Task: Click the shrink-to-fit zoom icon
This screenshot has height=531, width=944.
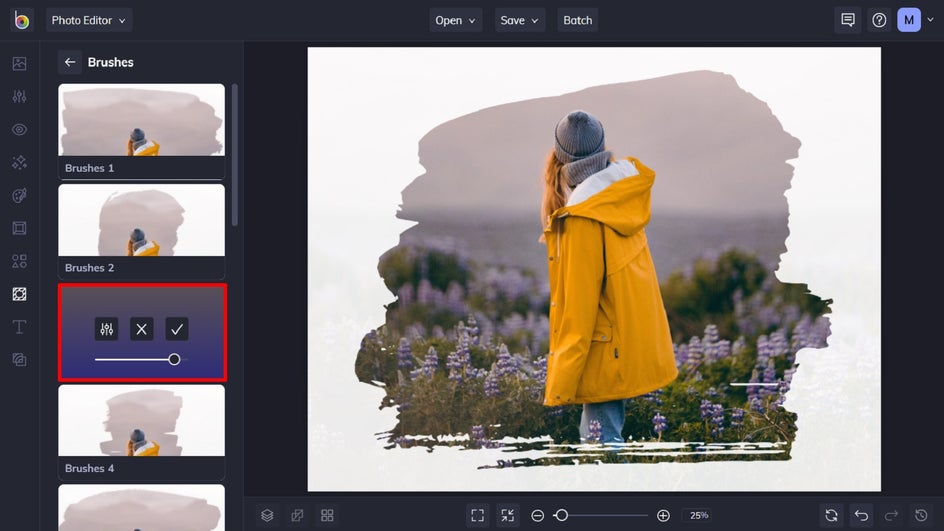Action: pyautogui.click(x=508, y=515)
